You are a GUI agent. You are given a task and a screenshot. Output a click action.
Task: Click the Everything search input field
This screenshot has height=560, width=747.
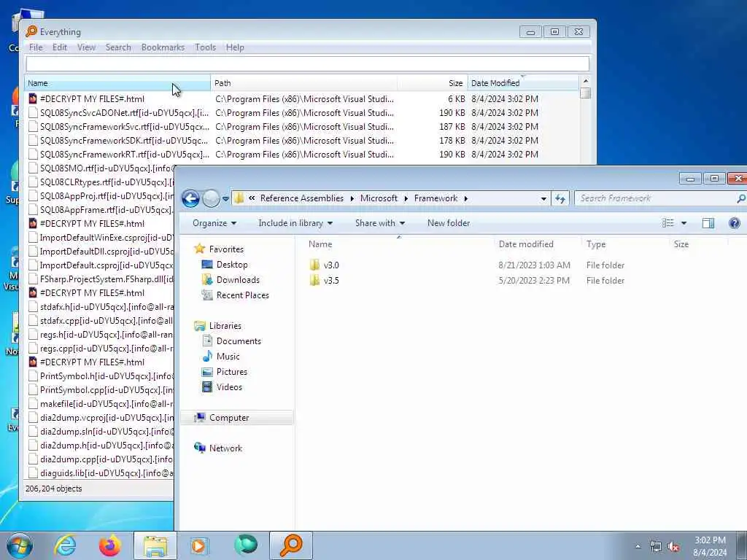click(x=307, y=63)
